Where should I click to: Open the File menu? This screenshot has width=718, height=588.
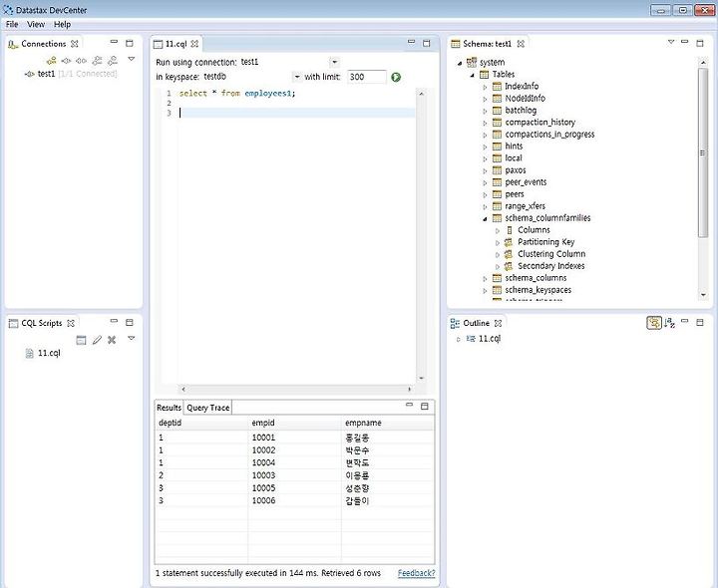point(12,24)
